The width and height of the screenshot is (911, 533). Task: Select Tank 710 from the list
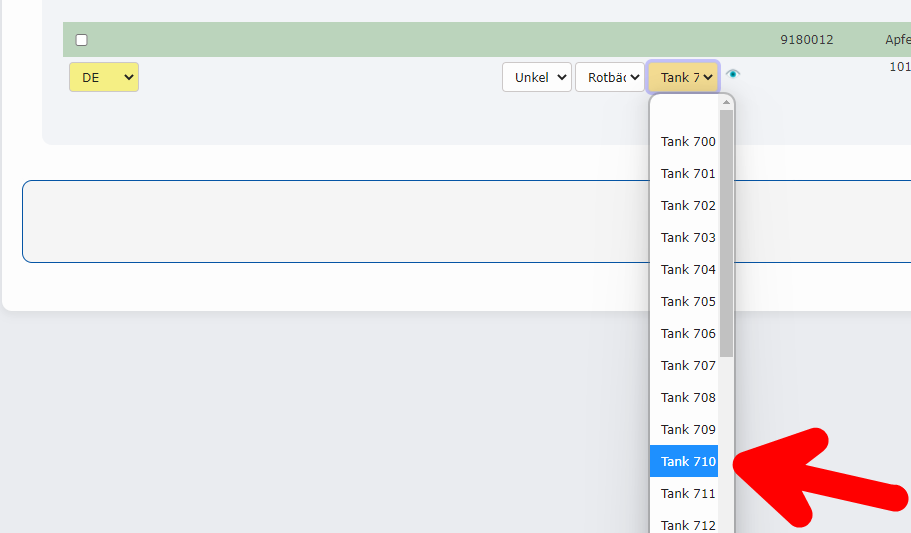tap(688, 461)
